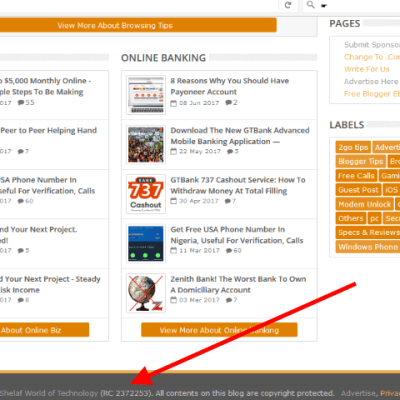
Task: Select calendar icon beside 03 Mar 2017
Action: pyautogui.click(x=174, y=300)
